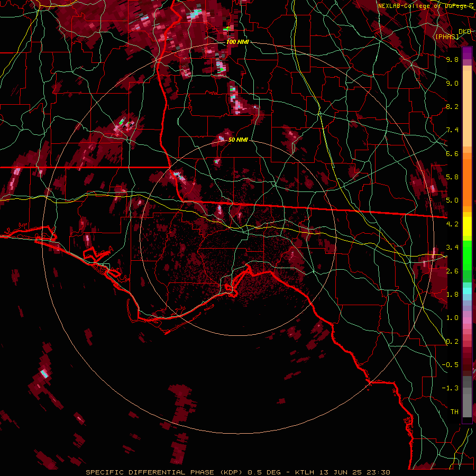
Task: Pick the yellow segment of color bar
Action: pos(467,226)
